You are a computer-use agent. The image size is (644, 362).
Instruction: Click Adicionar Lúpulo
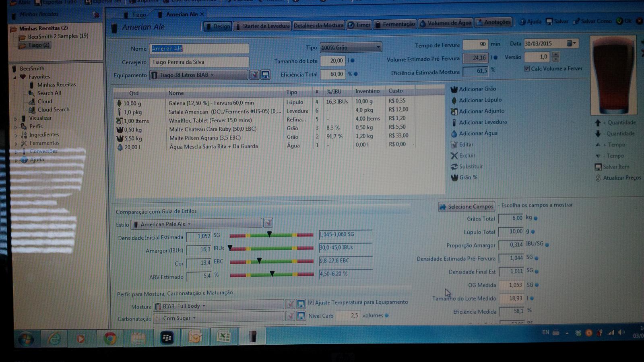(x=476, y=100)
